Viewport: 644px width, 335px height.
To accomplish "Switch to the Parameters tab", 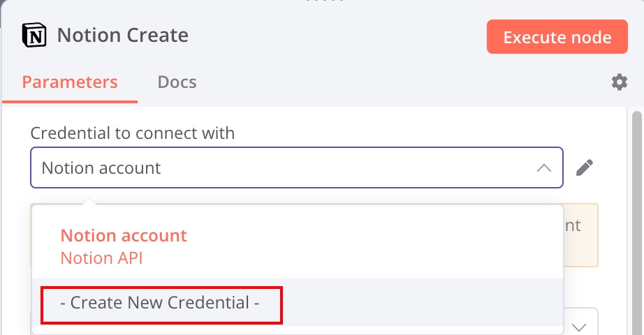I will (70, 82).
